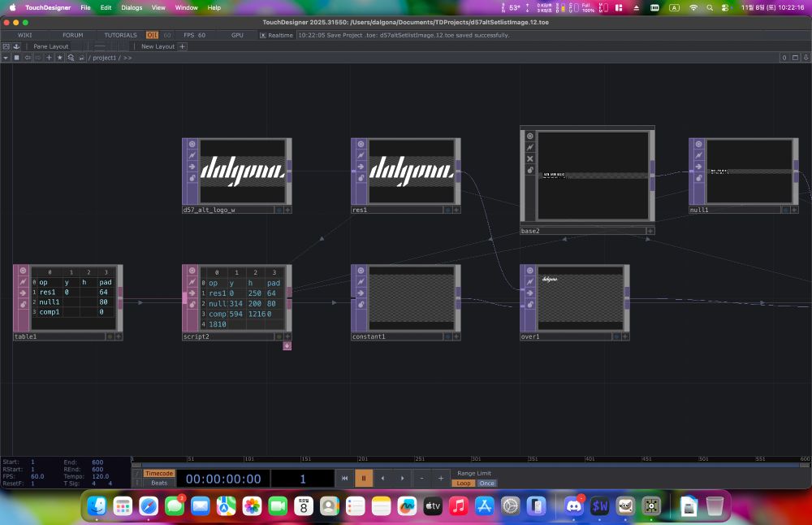This screenshot has width=812, height=525.
Task: Click viewer active circle on base2 component
Action: tap(529, 136)
